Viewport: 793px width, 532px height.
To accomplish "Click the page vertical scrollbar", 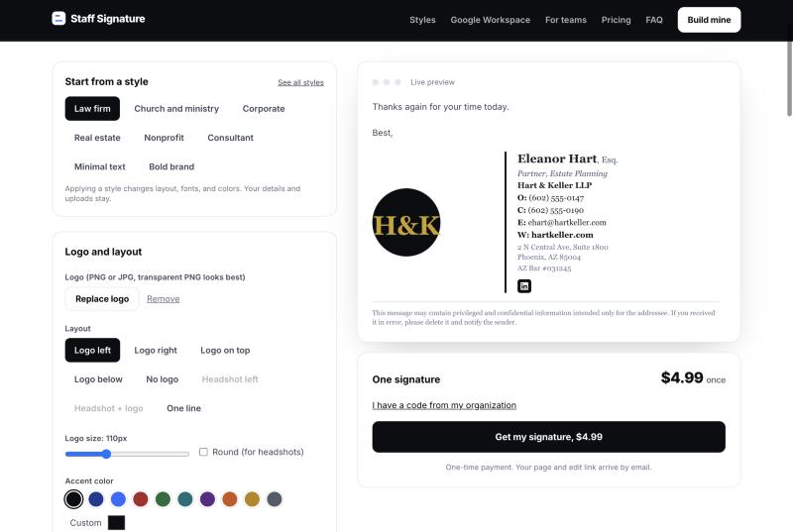I will pyautogui.click(x=789, y=79).
